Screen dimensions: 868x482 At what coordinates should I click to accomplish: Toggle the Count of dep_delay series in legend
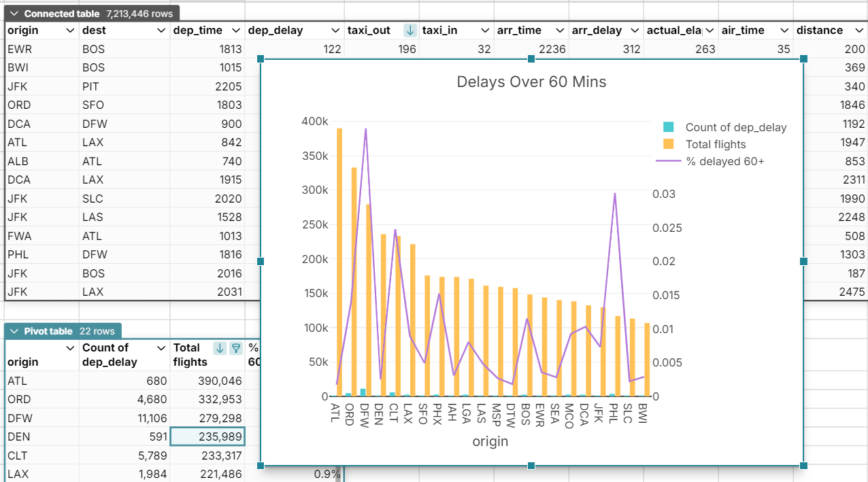738,127
